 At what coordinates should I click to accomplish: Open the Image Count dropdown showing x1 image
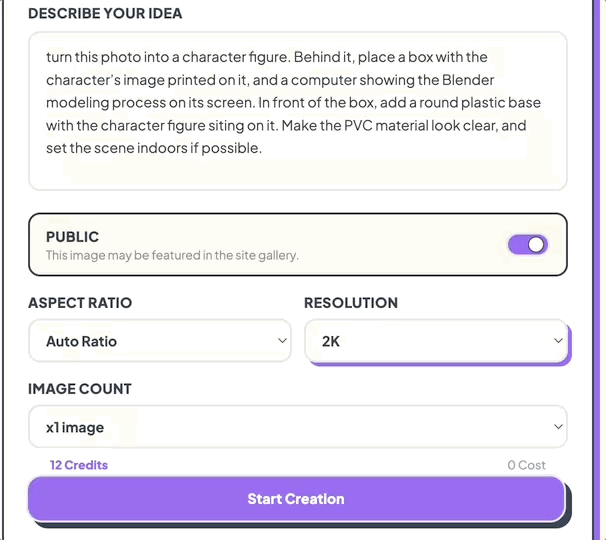[x=297, y=427]
